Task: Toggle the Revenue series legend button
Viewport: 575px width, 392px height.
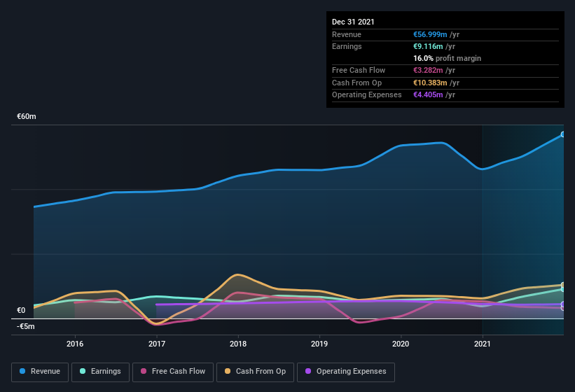Action: (x=40, y=372)
